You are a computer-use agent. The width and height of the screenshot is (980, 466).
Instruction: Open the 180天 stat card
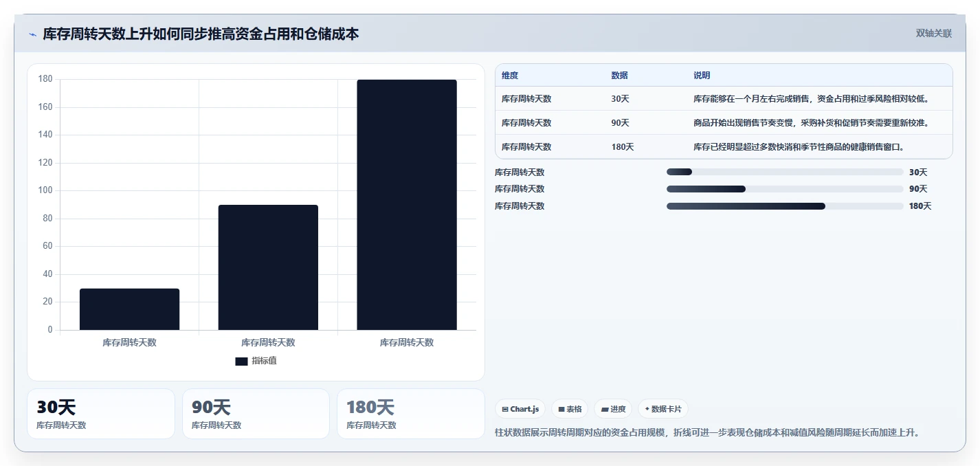pyautogui.click(x=411, y=414)
